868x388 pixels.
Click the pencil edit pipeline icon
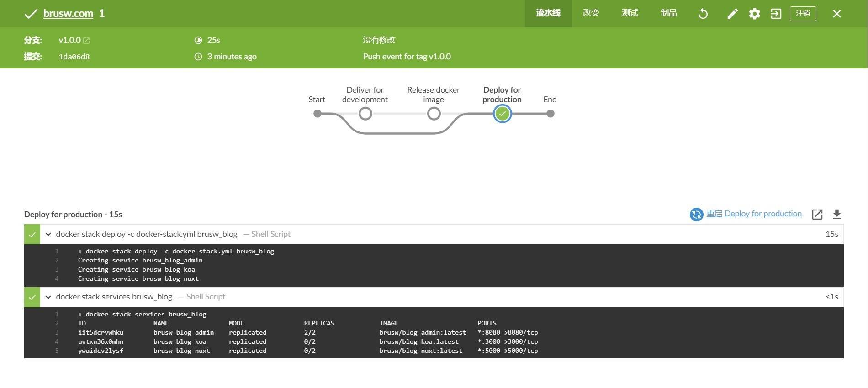pyautogui.click(x=732, y=14)
